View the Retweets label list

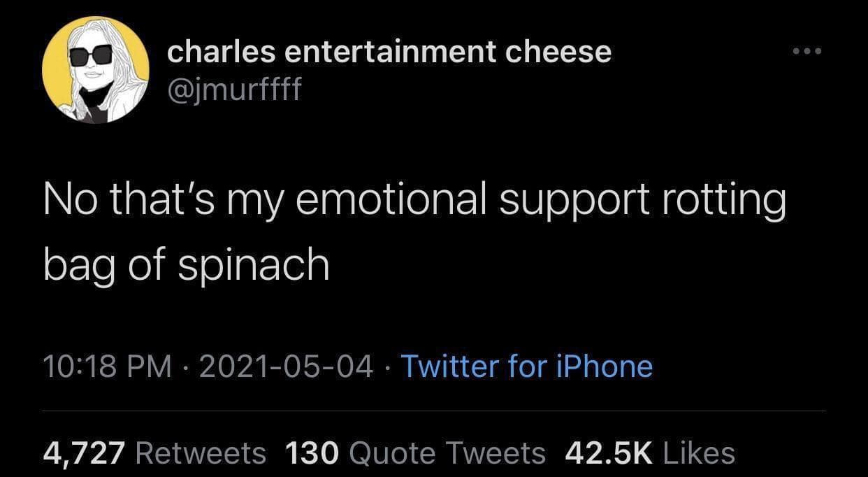tap(201, 453)
